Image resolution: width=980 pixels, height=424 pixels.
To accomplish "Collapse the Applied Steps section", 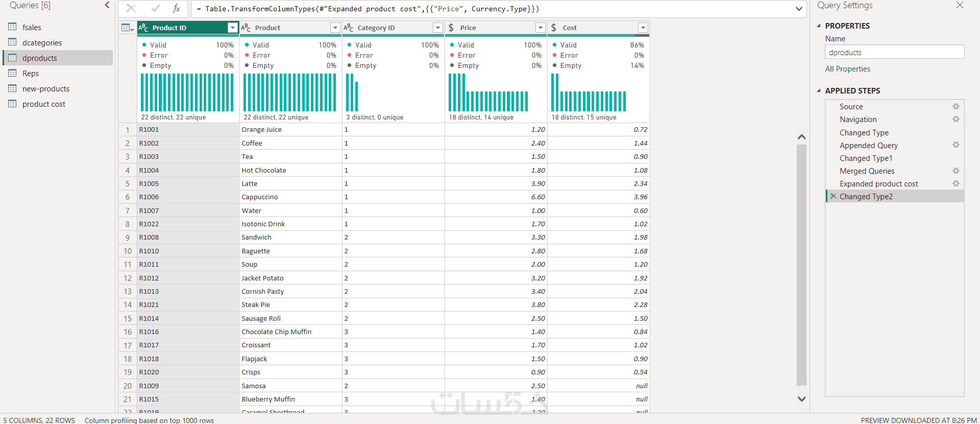I will coord(819,90).
